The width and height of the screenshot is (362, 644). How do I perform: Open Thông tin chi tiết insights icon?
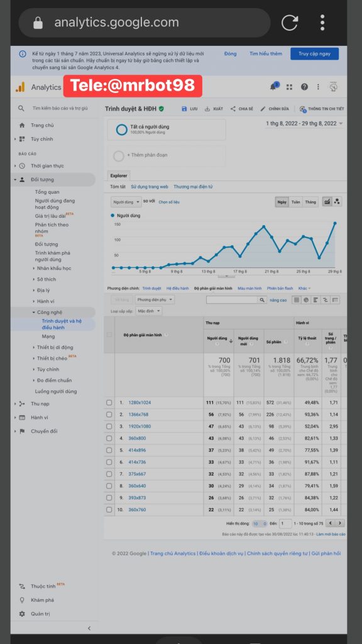pos(302,109)
